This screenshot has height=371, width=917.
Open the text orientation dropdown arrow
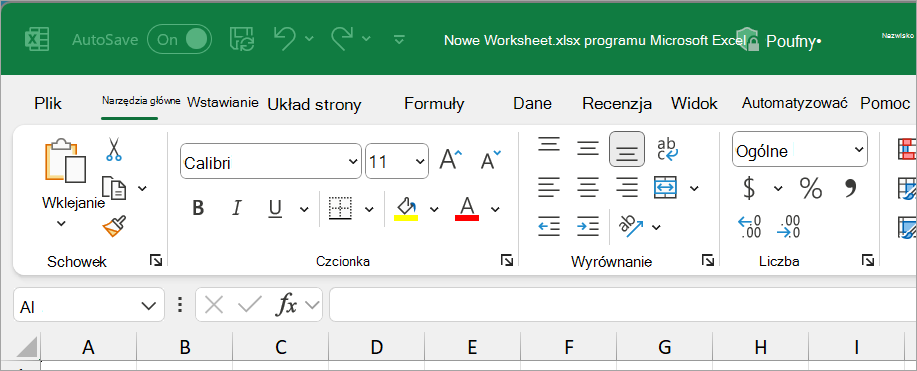(x=656, y=227)
